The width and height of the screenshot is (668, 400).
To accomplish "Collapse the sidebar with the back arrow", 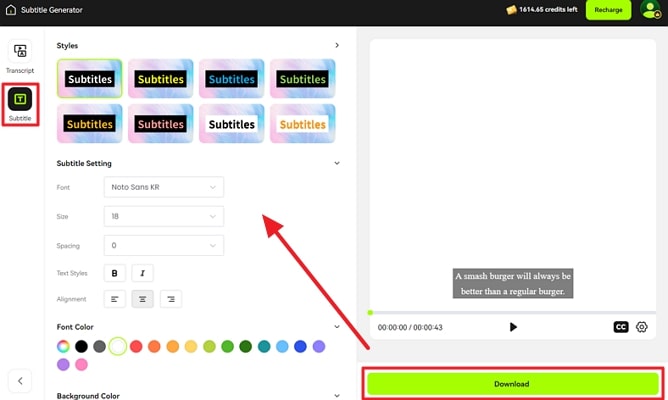I will [x=21, y=380].
